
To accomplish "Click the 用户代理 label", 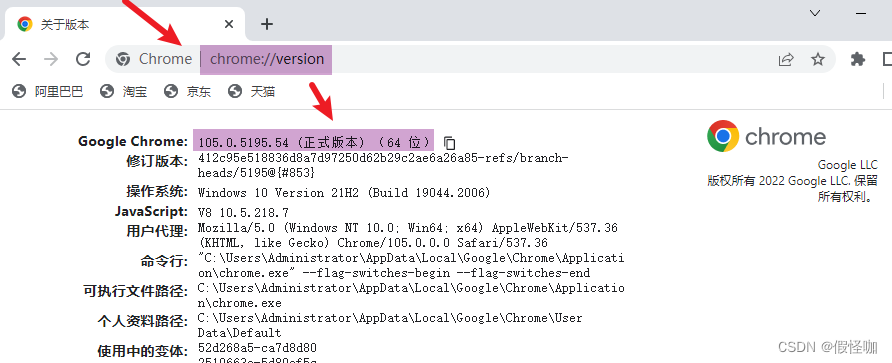I will [x=156, y=231].
